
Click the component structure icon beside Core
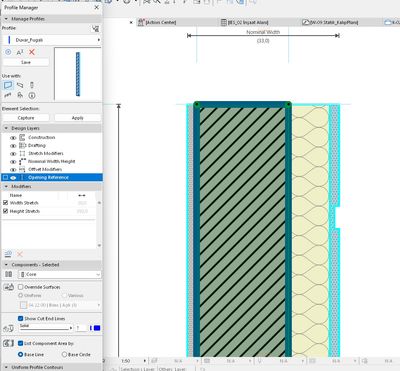click(9, 274)
